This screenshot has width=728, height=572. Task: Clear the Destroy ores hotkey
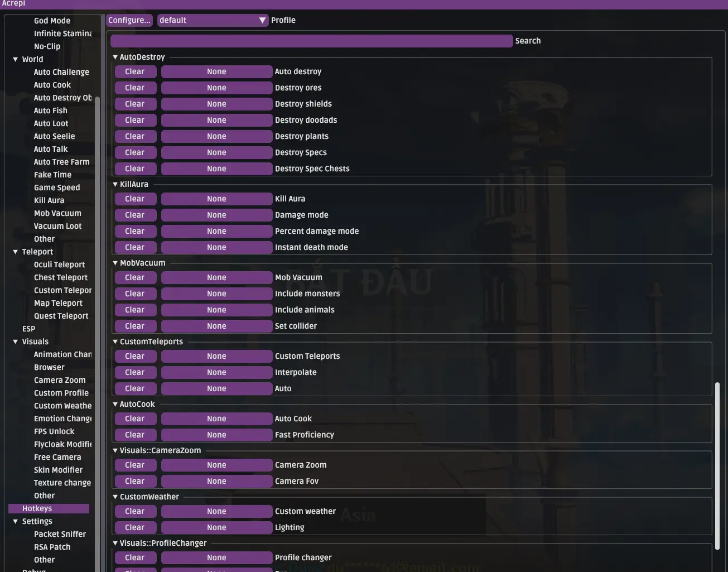136,88
